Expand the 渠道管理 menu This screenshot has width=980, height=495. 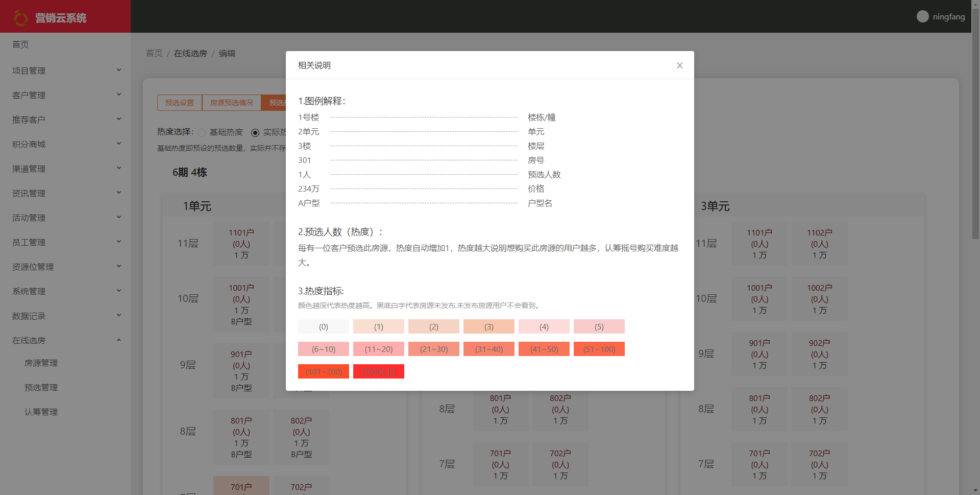click(65, 169)
